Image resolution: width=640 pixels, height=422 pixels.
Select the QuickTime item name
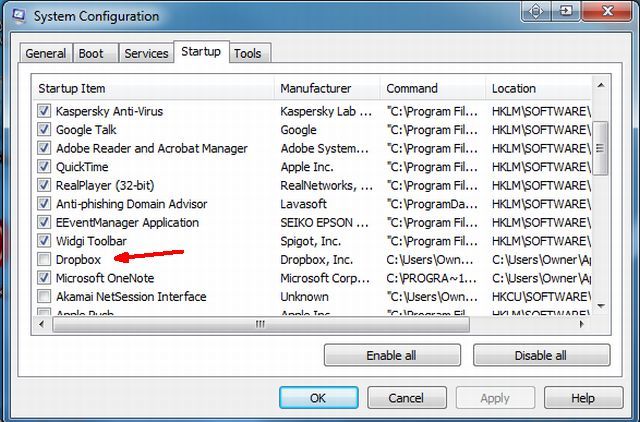[x=82, y=167]
